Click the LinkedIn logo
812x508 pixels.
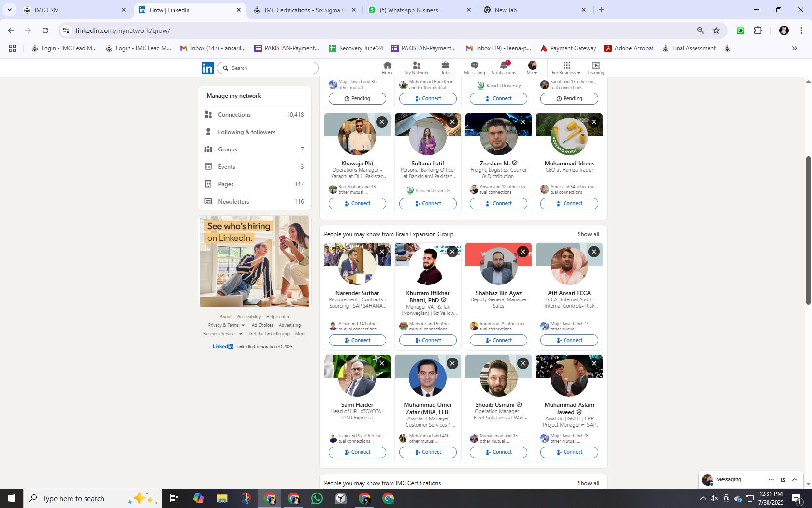207,68
